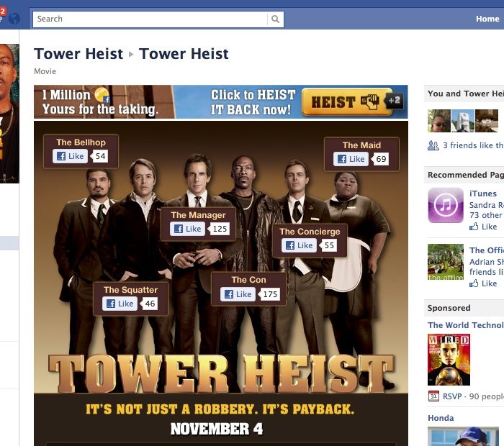
Task: RSVP to the sponsored event
Action: [452, 396]
